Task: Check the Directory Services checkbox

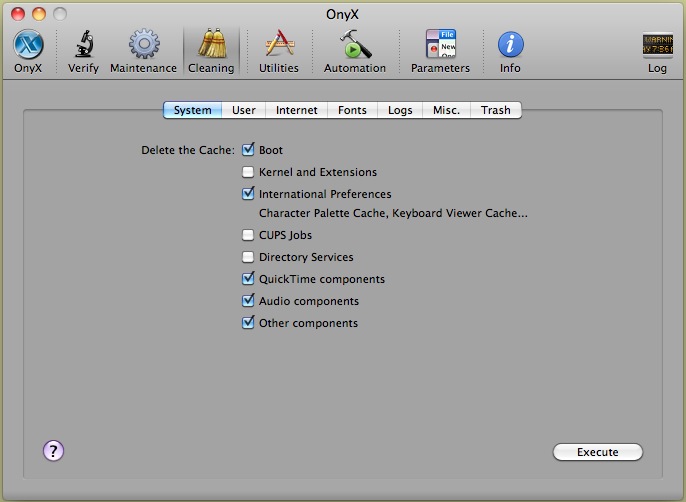Action: tap(248, 257)
